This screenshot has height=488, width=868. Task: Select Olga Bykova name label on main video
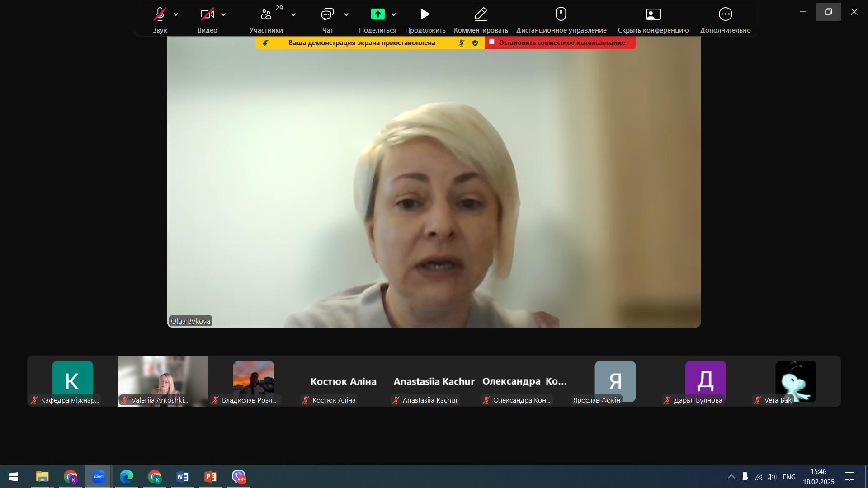click(190, 321)
